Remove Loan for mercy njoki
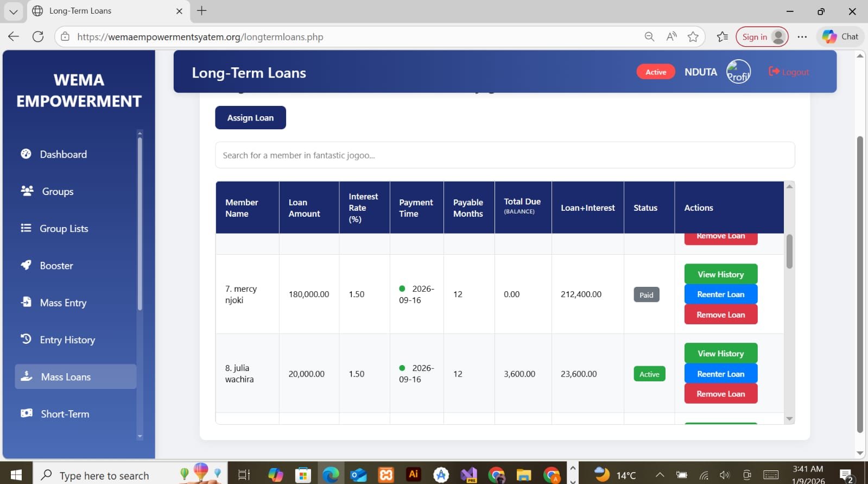 [721, 315]
